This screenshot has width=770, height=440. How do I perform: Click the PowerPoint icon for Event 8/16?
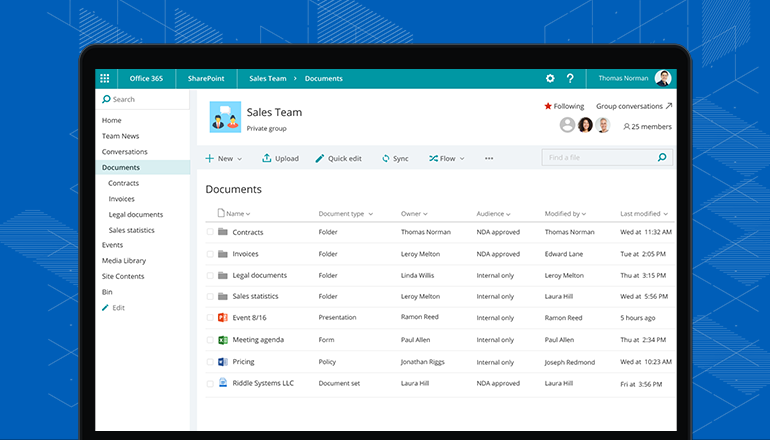click(223, 317)
